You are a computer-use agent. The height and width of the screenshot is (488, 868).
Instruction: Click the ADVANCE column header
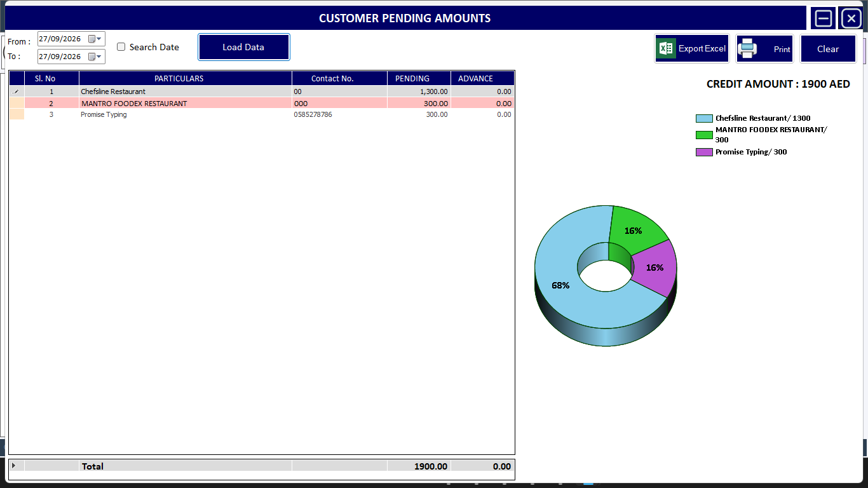482,79
